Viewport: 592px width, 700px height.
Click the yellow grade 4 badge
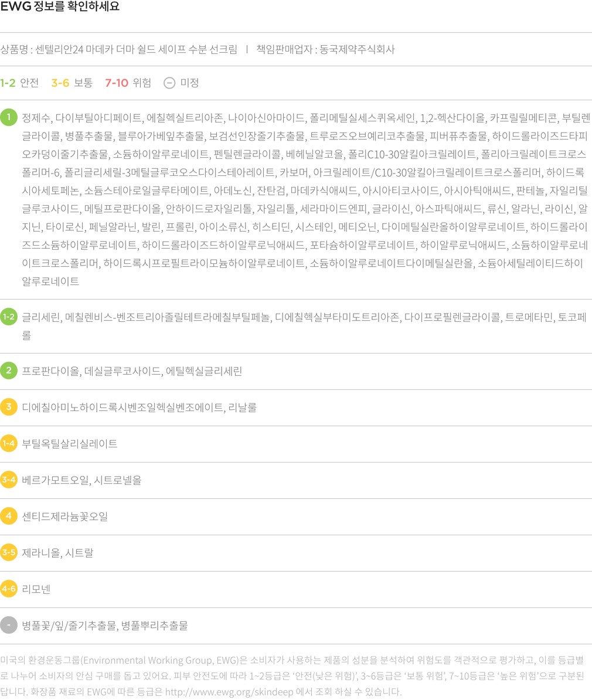[x=9, y=516]
